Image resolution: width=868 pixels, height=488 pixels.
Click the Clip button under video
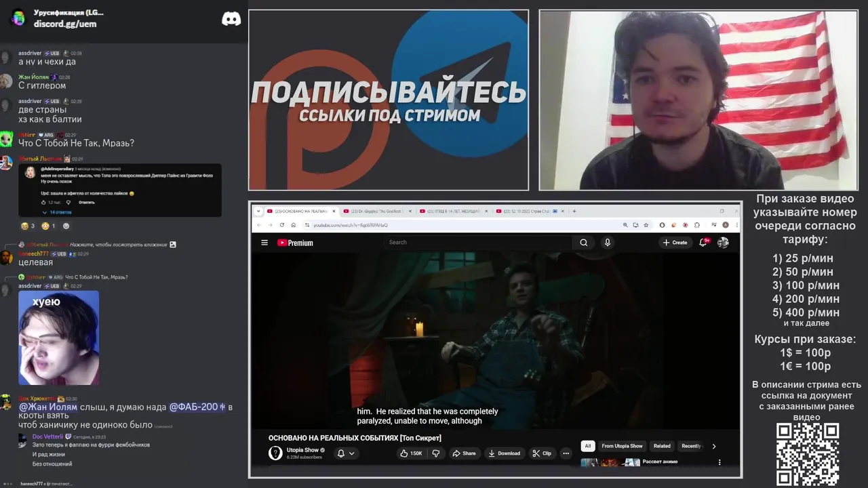pos(542,453)
